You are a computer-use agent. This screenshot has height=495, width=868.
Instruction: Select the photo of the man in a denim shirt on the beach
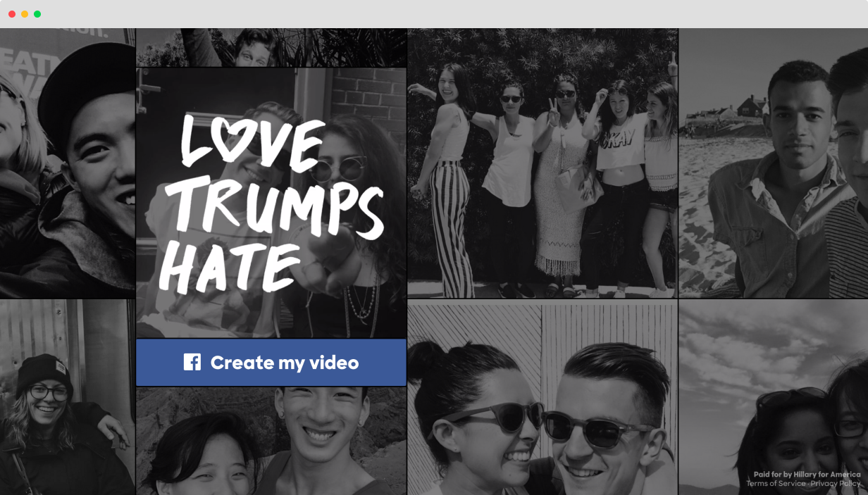[774, 163]
